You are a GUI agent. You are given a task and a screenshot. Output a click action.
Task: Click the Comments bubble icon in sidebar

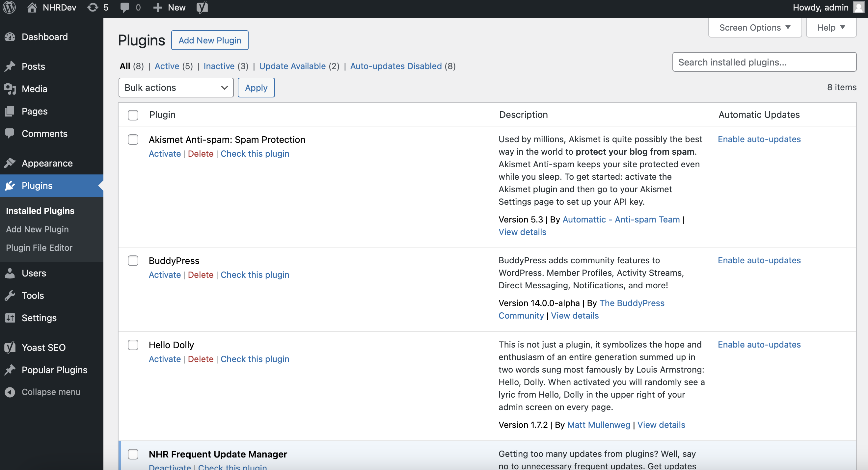pos(10,134)
